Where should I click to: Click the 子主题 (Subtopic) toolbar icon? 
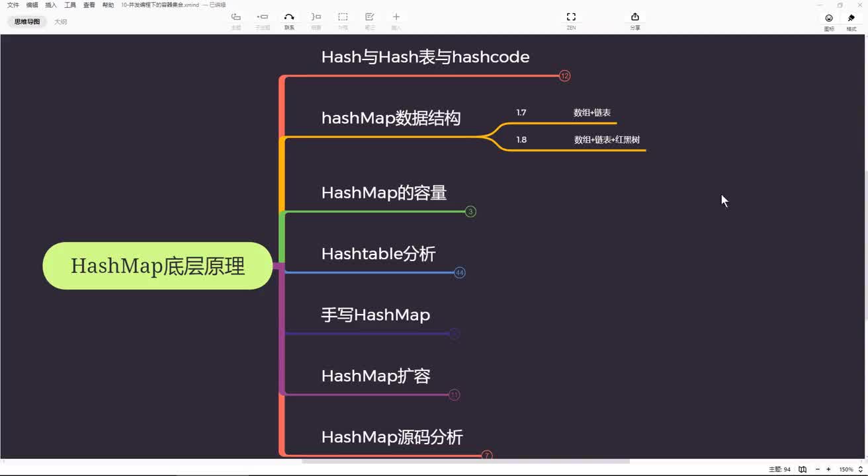(263, 17)
